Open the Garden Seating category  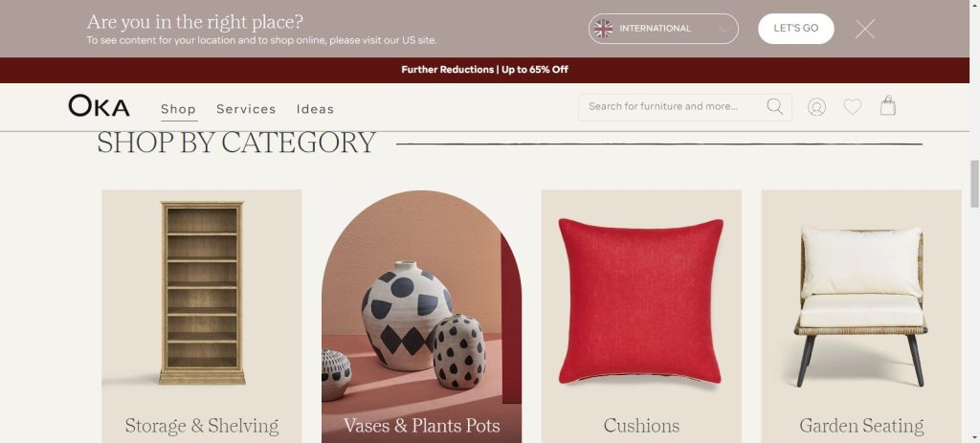[861, 316]
